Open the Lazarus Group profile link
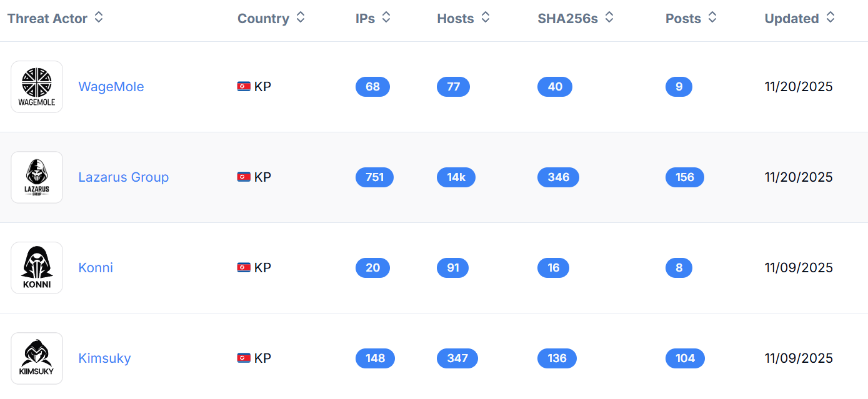Screen dimensions: 868x399 (123, 177)
